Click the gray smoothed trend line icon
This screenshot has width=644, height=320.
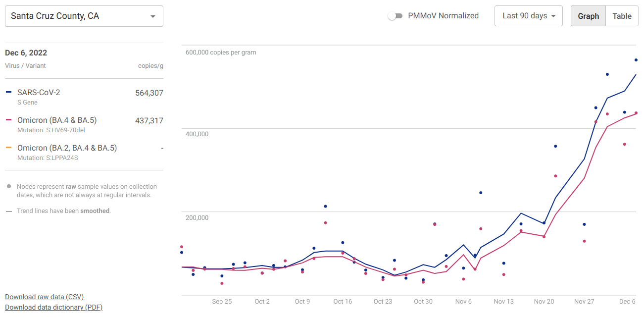(x=9, y=211)
